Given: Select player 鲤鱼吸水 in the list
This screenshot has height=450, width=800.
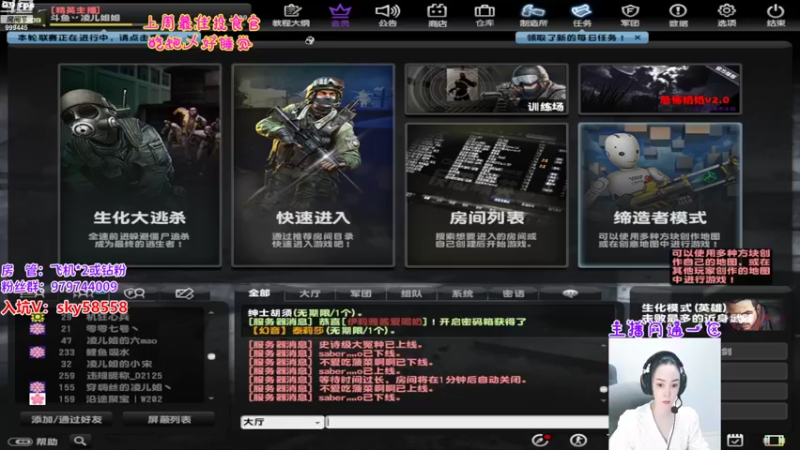Looking at the screenshot, I should tap(110, 353).
